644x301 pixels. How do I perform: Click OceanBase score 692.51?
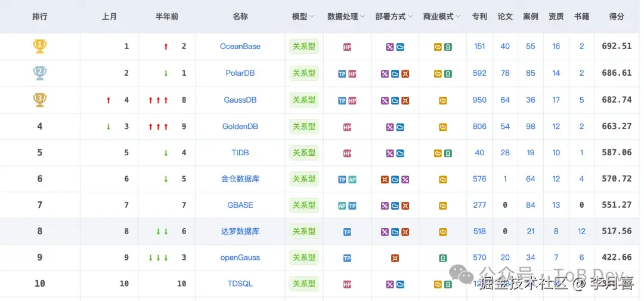click(x=617, y=47)
